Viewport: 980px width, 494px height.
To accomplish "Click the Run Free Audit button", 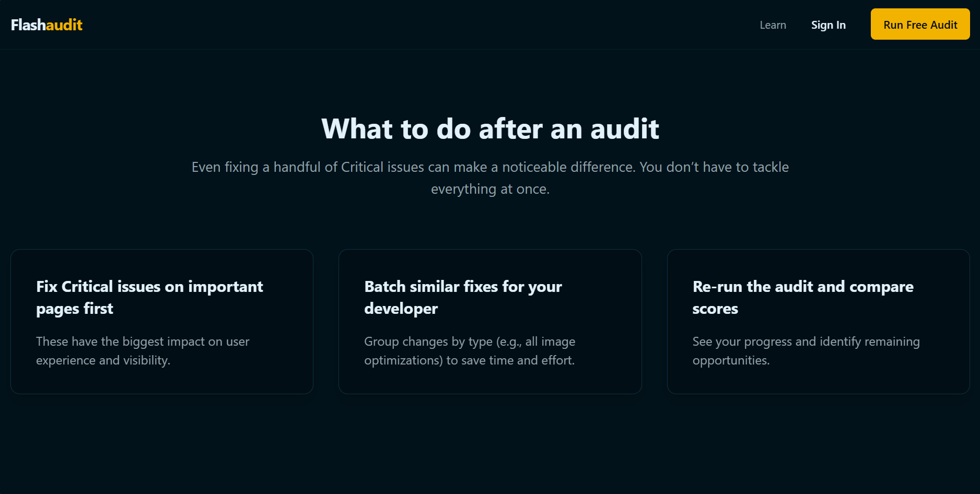I will click(x=920, y=24).
